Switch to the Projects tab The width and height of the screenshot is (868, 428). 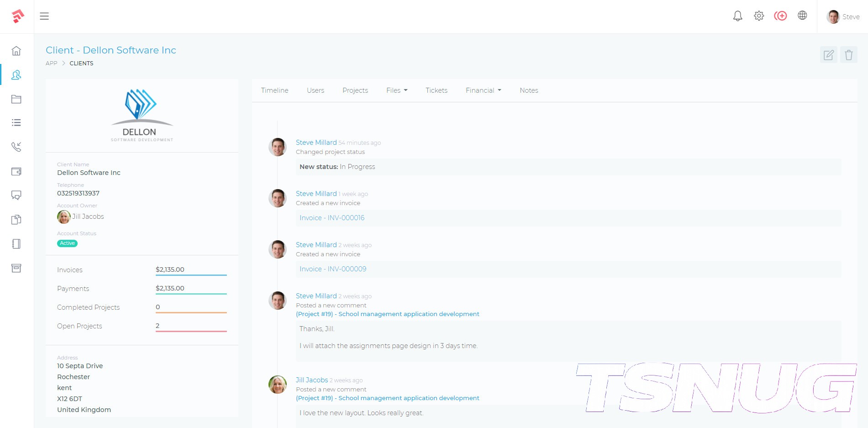pos(355,90)
